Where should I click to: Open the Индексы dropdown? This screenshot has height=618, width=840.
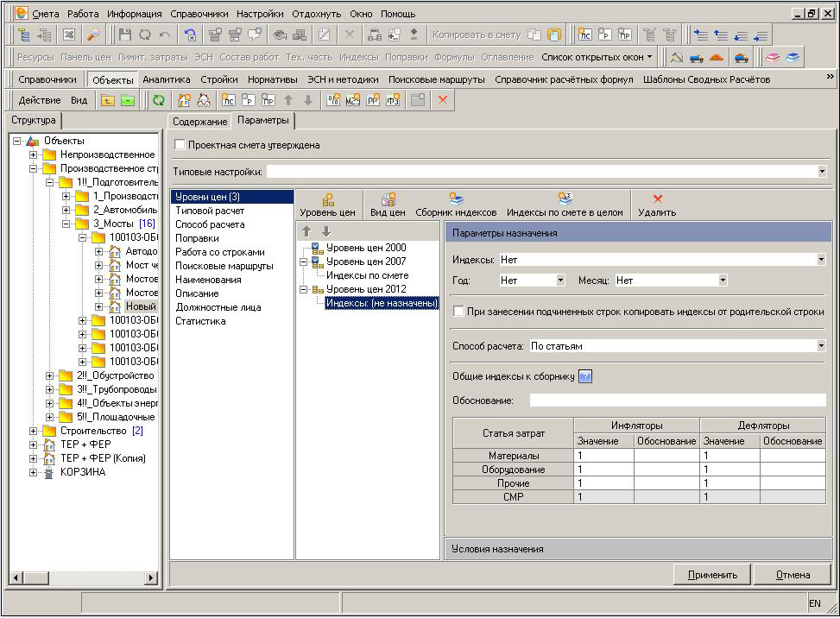click(821, 260)
